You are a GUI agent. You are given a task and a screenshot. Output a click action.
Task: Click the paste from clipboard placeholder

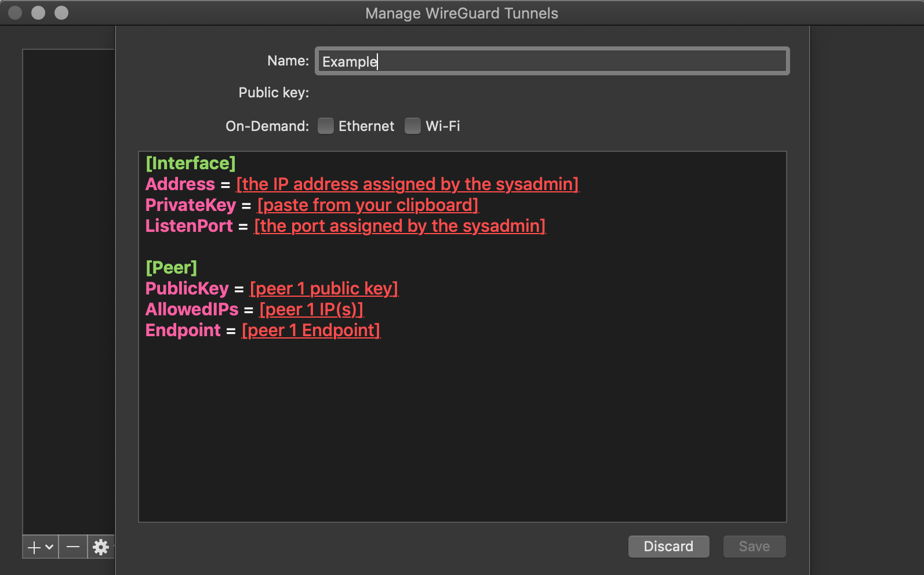(x=368, y=205)
